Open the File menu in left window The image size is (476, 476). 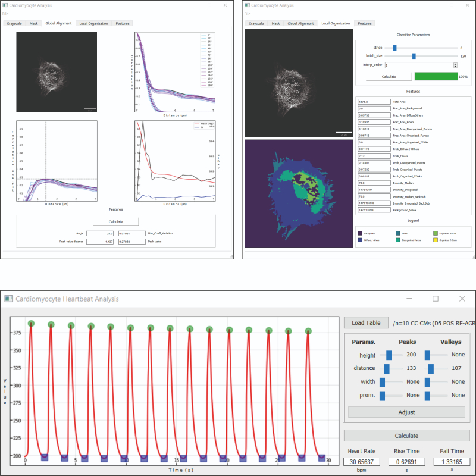[5, 14]
